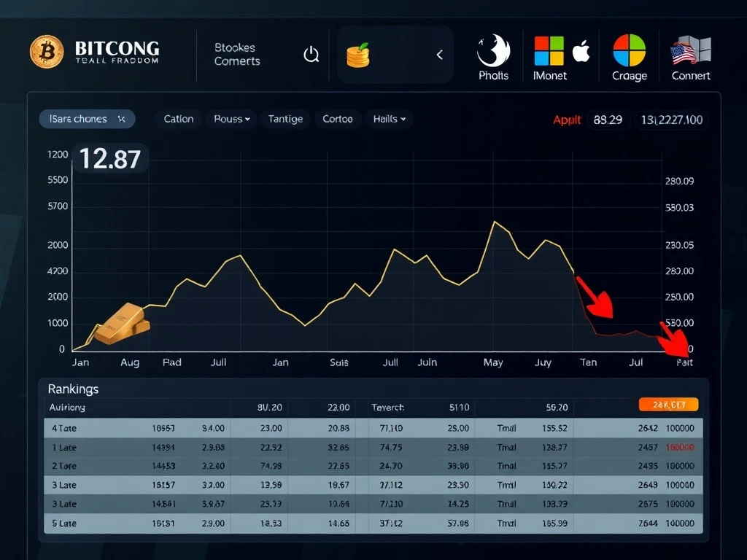Viewport: 747px width, 560px height.
Task: Open Btookes Comerts menu item
Action: point(236,55)
